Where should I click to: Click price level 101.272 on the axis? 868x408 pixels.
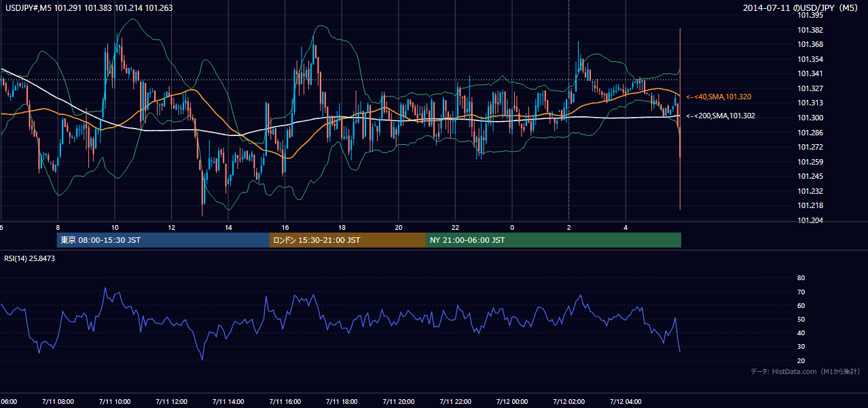[810, 147]
